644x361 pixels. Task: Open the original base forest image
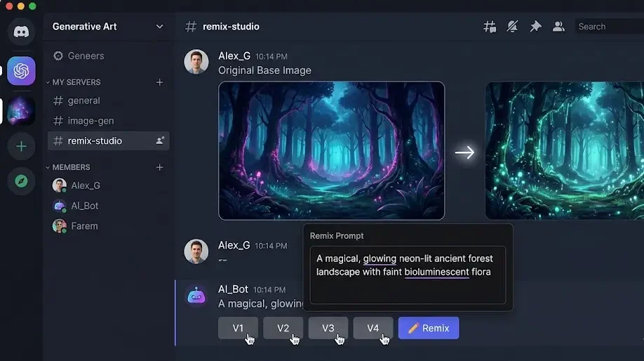(x=331, y=150)
